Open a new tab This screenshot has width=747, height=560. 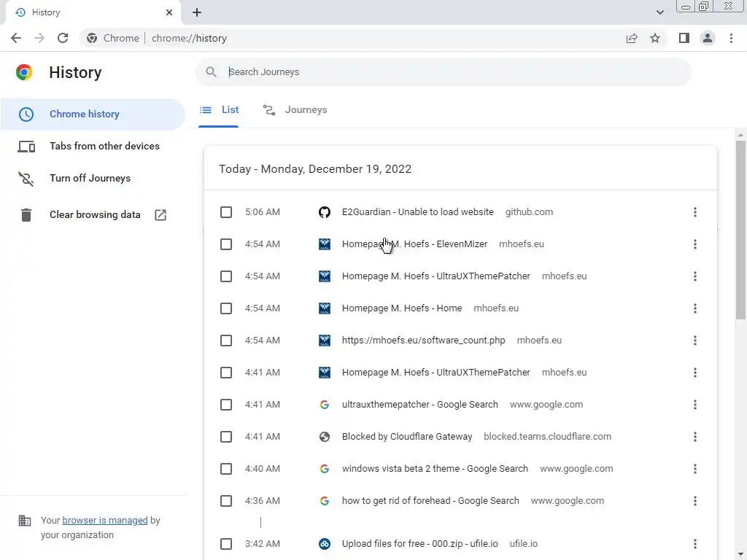[197, 12]
